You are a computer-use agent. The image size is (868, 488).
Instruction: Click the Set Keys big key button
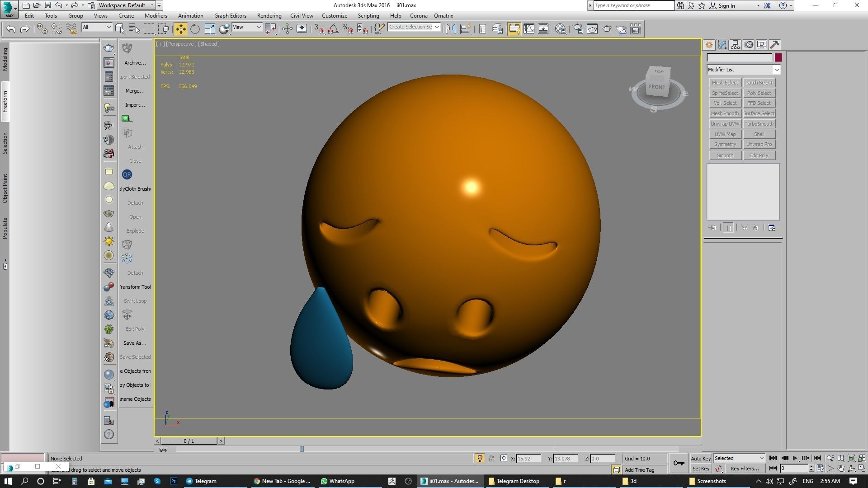[x=679, y=463]
